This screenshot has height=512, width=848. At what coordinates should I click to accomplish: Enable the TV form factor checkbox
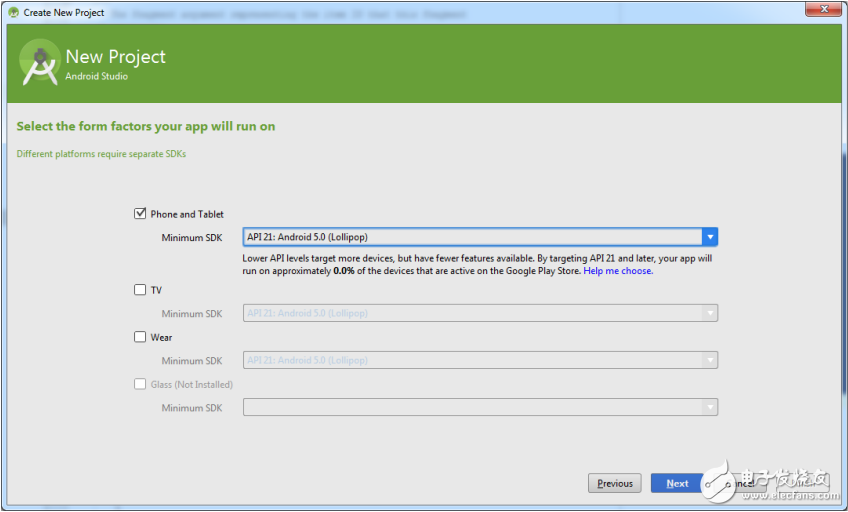[x=140, y=290]
